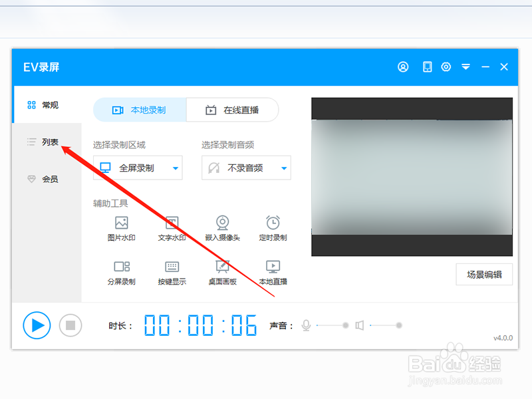Viewport: 532px width, 399px height.
Task: Switch to 常规 sidebar tab
Action: tap(47, 104)
